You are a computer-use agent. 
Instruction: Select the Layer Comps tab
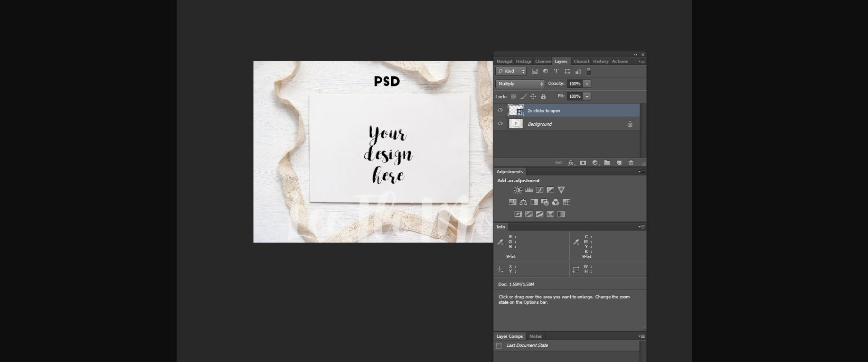(x=509, y=336)
